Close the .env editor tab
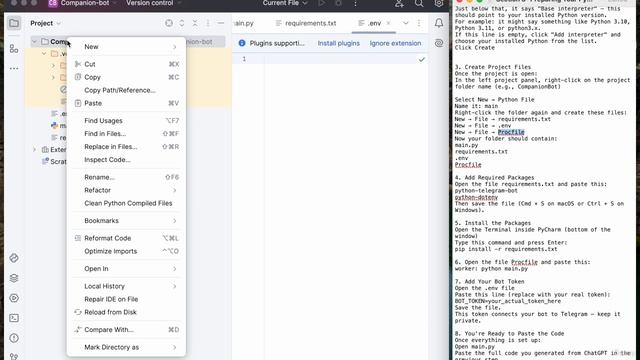 click(x=388, y=23)
